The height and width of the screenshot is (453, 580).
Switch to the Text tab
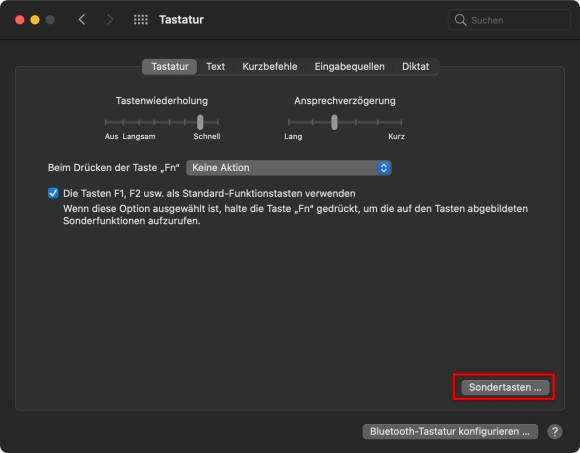pos(215,67)
